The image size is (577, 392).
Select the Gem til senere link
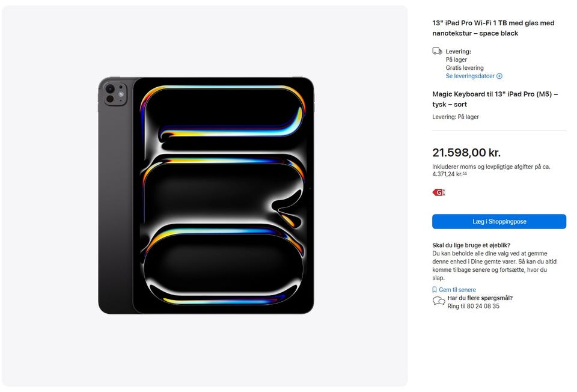click(457, 290)
